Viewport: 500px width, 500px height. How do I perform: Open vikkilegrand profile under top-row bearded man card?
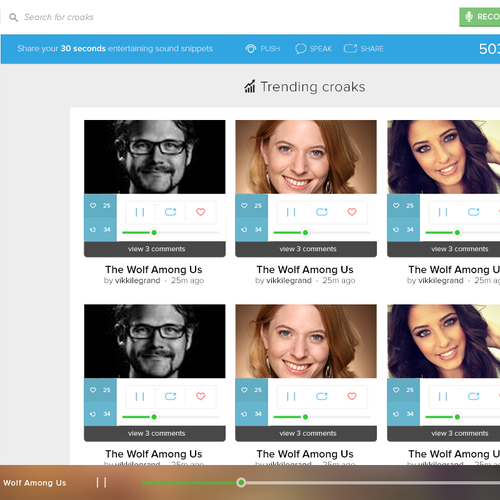[137, 281]
